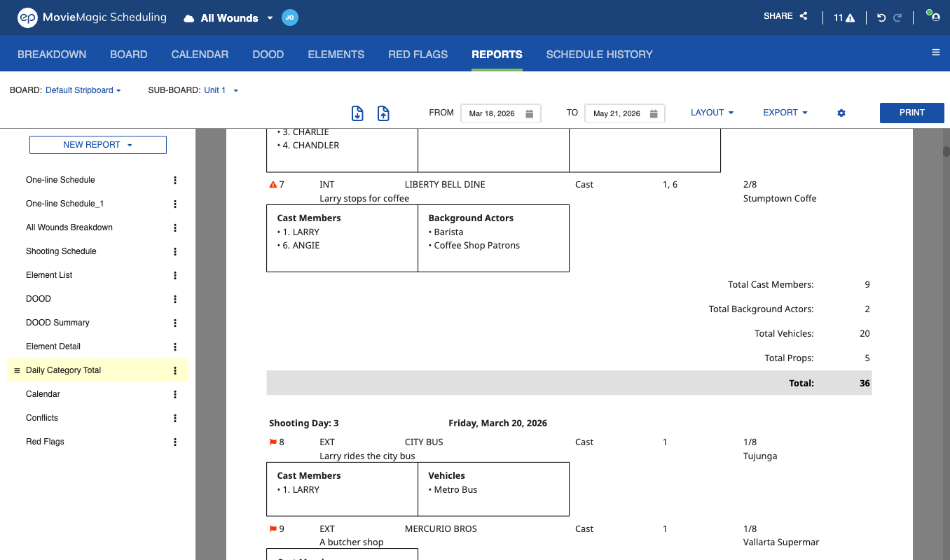Switch to the BREAKDOWN tab
This screenshot has height=560, width=950.
click(52, 54)
